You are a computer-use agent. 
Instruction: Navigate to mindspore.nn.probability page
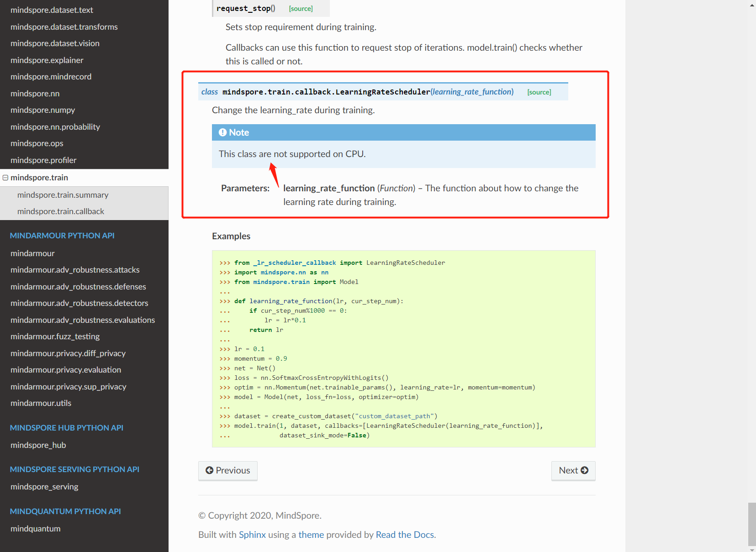55,127
